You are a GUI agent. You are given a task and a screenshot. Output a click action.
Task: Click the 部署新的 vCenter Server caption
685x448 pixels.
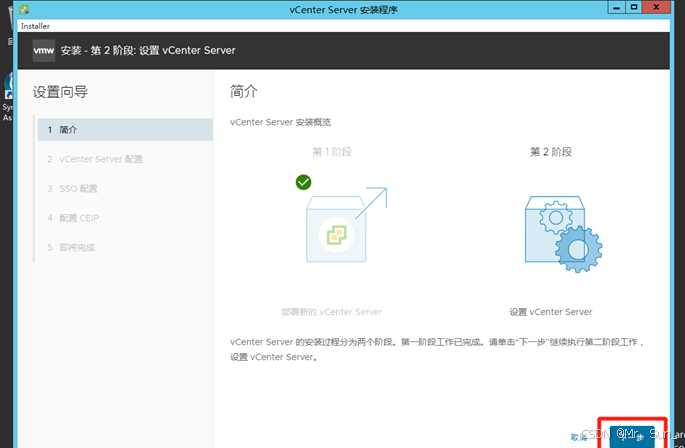[332, 312]
